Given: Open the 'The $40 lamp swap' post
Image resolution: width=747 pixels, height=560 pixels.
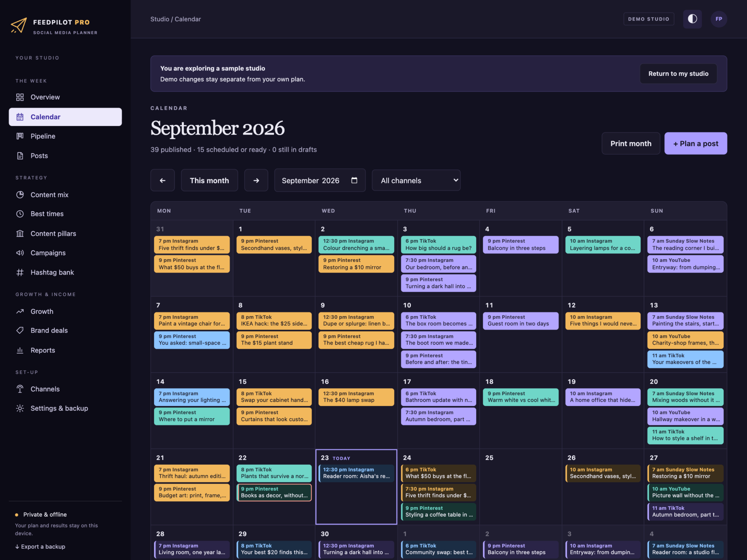Looking at the screenshot, I should coord(356,397).
